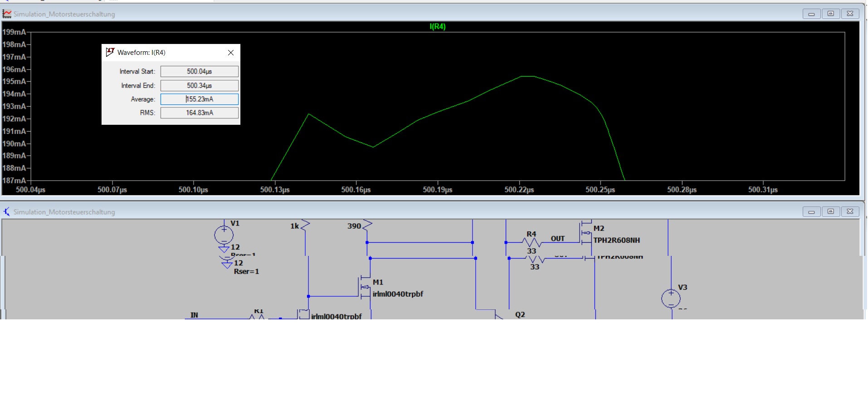Select voltage source V1 symbol
The image size is (868, 416).
[x=224, y=235]
